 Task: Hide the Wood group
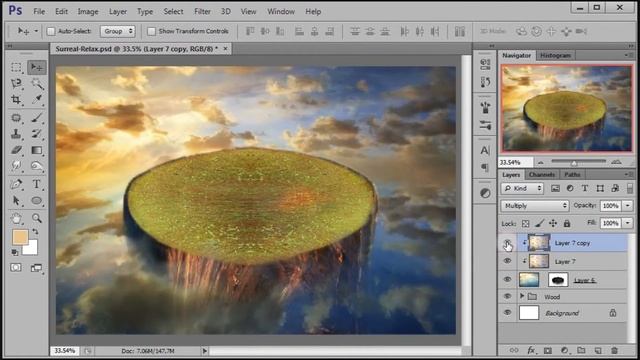pyautogui.click(x=507, y=296)
